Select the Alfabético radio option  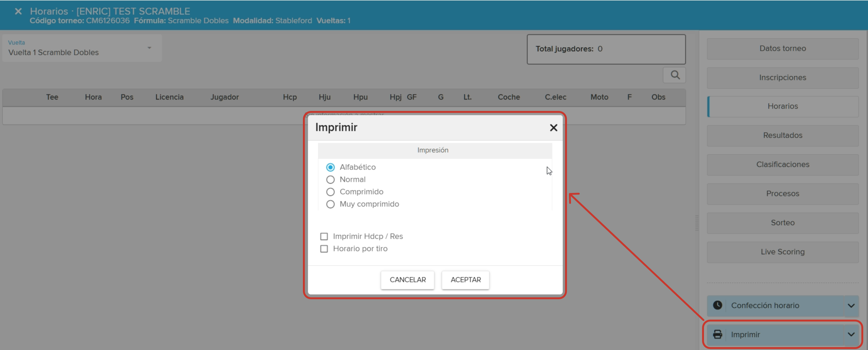330,167
